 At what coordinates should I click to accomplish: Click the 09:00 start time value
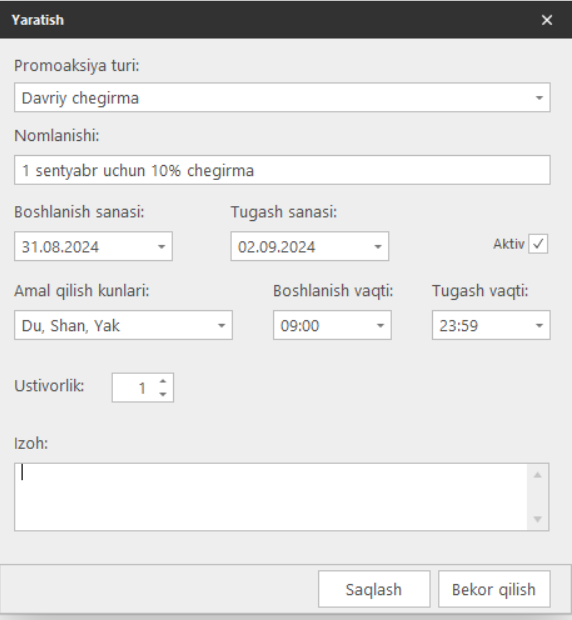tap(300, 326)
